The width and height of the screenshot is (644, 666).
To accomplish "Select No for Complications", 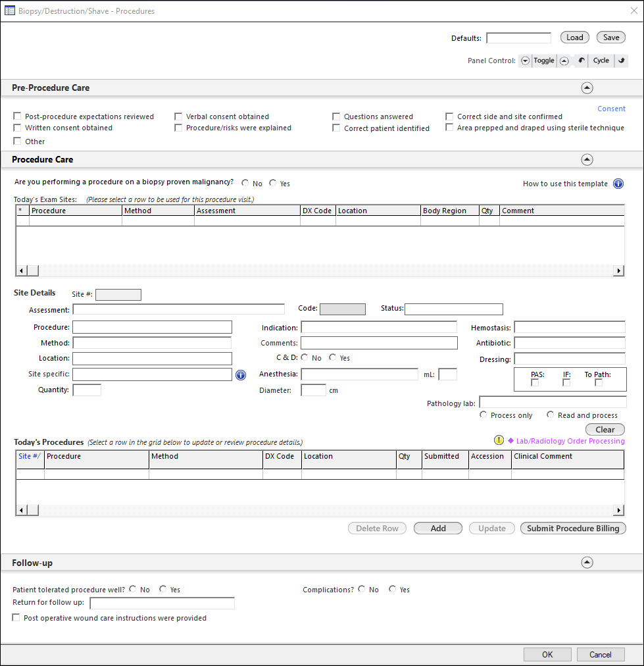I will (361, 589).
